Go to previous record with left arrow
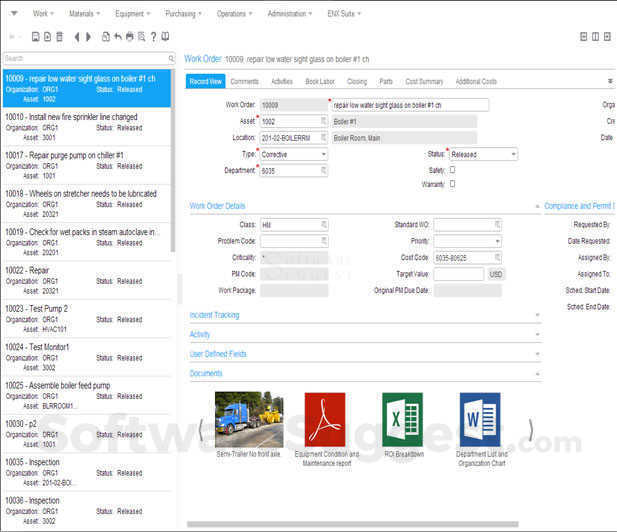The image size is (617, 532). 77,37
